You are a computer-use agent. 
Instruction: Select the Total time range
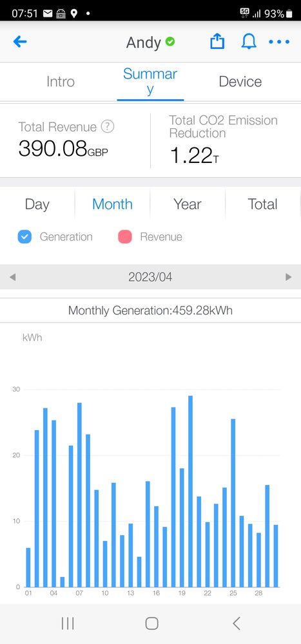[262, 204]
